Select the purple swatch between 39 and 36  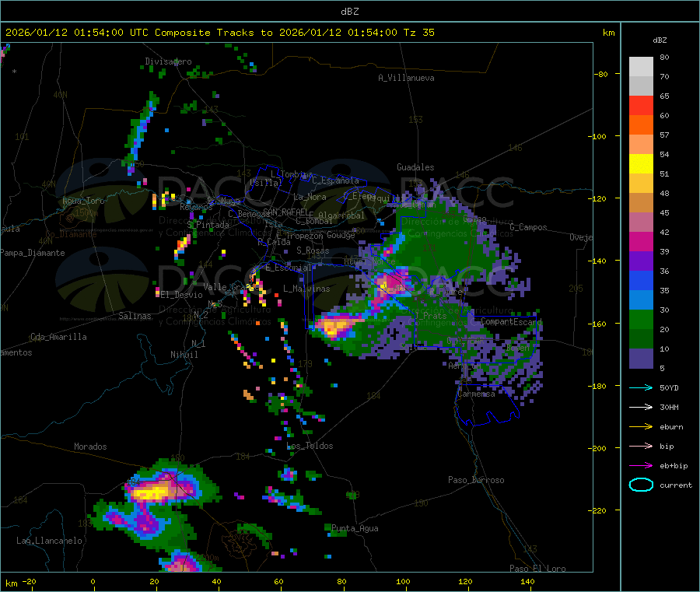click(641, 261)
